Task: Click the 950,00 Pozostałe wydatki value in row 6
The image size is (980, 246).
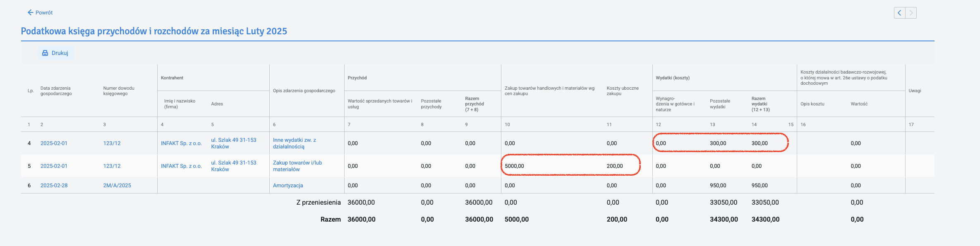Action: [x=718, y=186]
